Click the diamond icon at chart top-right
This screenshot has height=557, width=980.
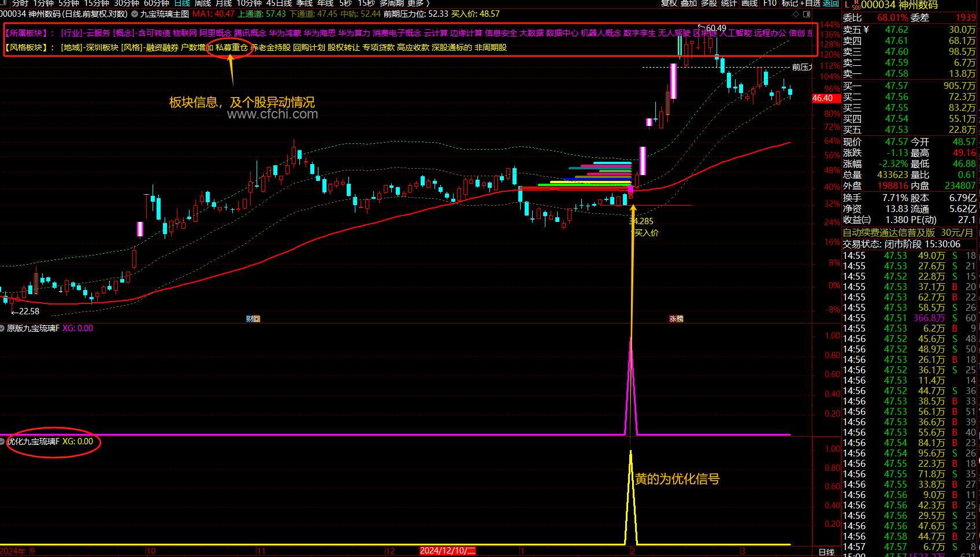pyautogui.click(x=796, y=14)
